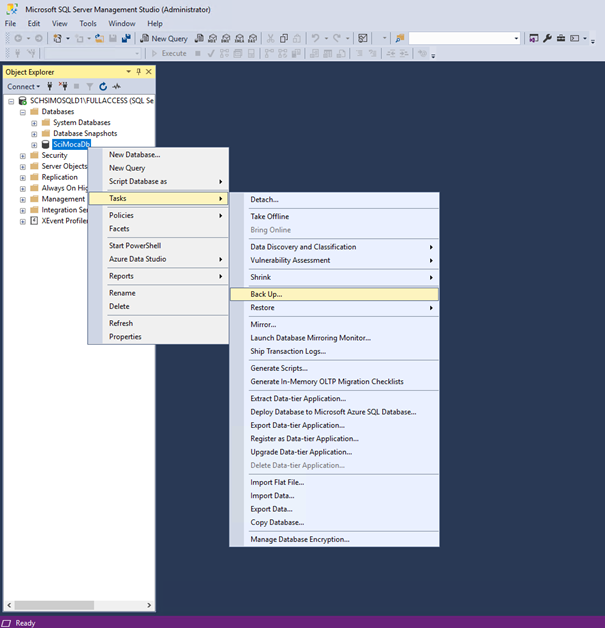Click Back Up... in the Tasks submenu
The width and height of the screenshot is (605, 628).
pos(334,294)
